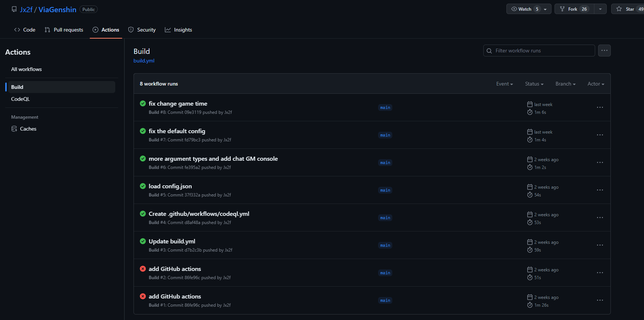Click the stopwatch icon next to 1m 26s
Screen dimensions: 644x320
pyautogui.click(x=530, y=305)
